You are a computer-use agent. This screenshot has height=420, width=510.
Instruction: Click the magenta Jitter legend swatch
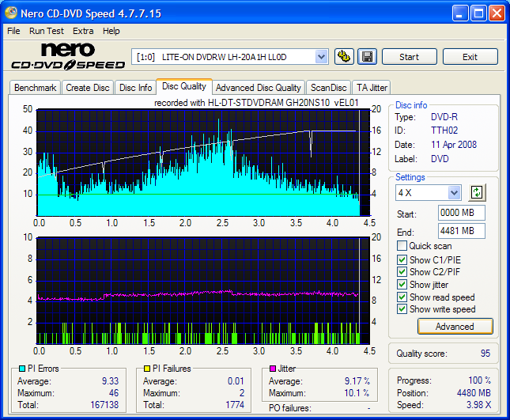pyautogui.click(x=273, y=369)
